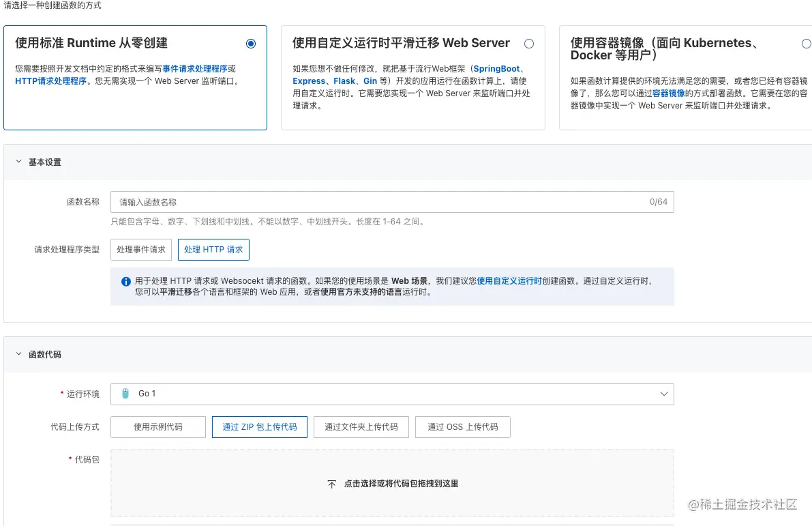Open the Express framework link
This screenshot has height=526, width=812.
[309, 81]
